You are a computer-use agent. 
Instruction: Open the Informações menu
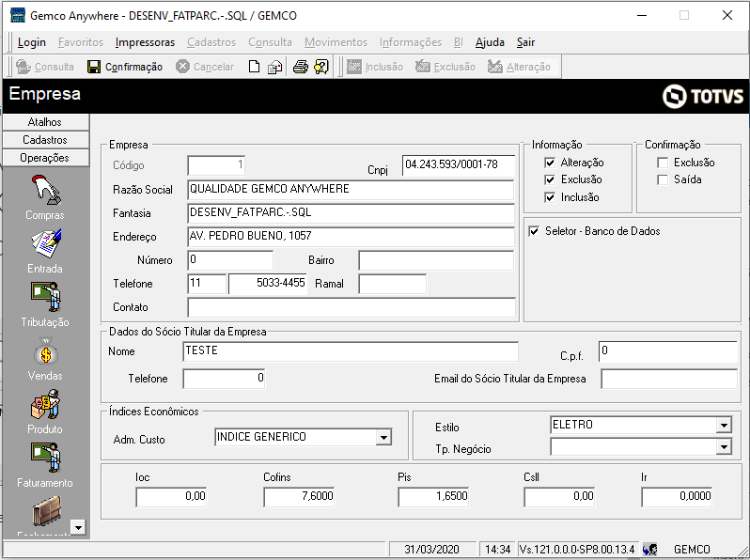coord(411,42)
